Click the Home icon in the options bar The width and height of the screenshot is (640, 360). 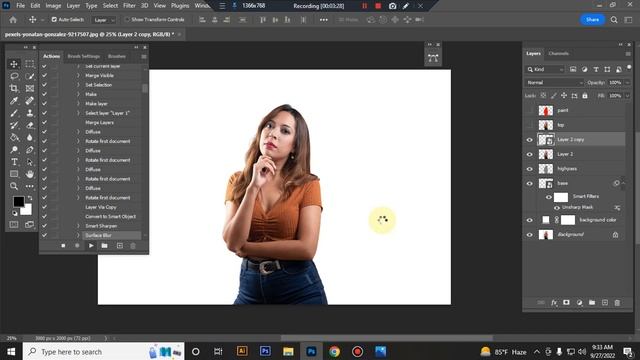13,20
